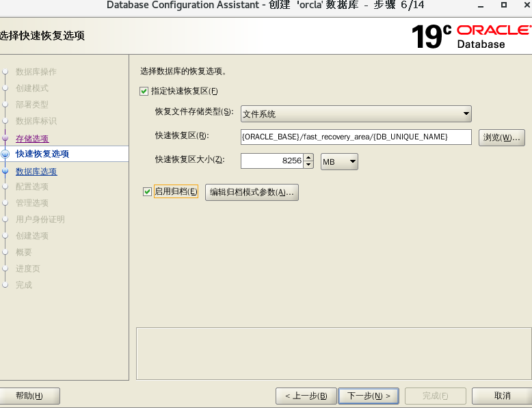The image size is (532, 408).
Task: Click the 浏览 browse button
Action: tap(501, 137)
